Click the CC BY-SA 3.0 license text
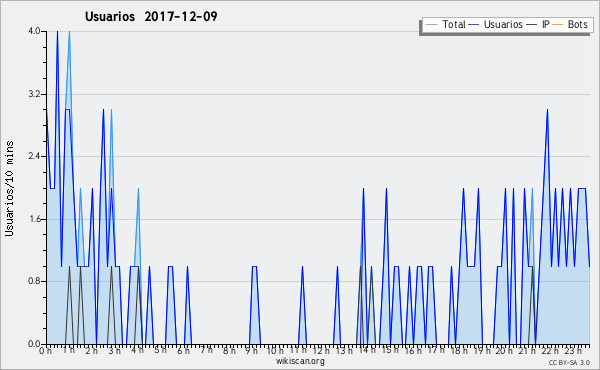 click(569, 362)
